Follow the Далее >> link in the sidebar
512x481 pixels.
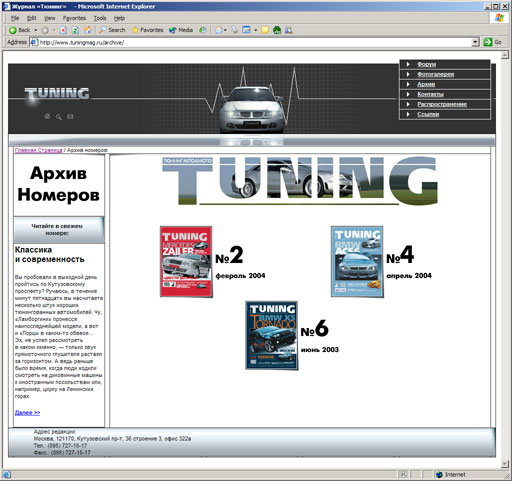coord(27,413)
